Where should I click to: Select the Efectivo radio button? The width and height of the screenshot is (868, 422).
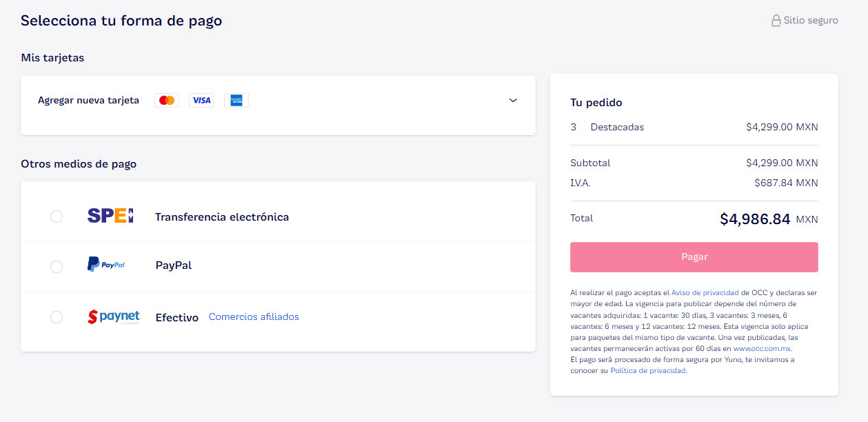(57, 317)
